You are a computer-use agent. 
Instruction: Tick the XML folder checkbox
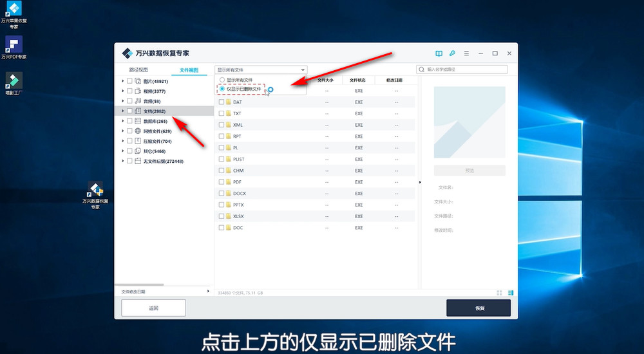[x=222, y=125]
